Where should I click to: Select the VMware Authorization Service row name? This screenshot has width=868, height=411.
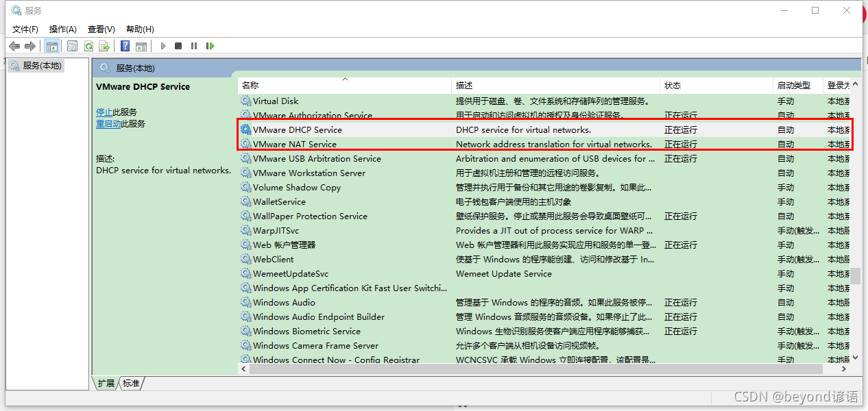coord(312,115)
